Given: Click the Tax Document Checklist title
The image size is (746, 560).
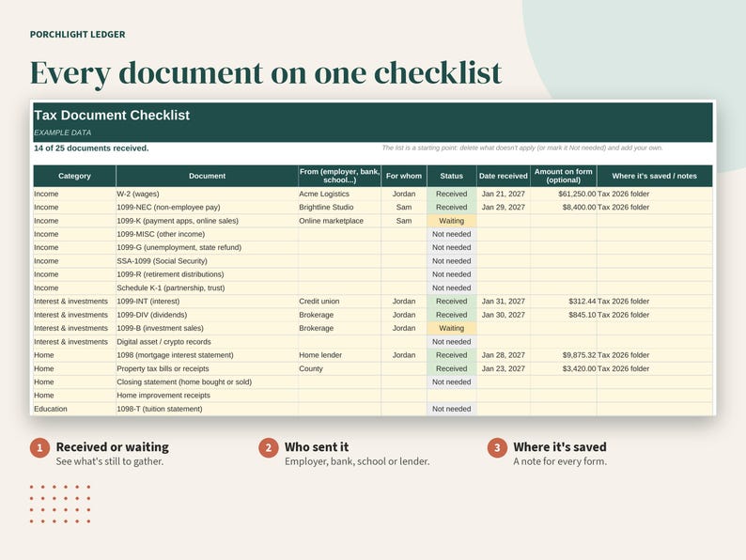Looking at the screenshot, I should pyautogui.click(x=112, y=116).
